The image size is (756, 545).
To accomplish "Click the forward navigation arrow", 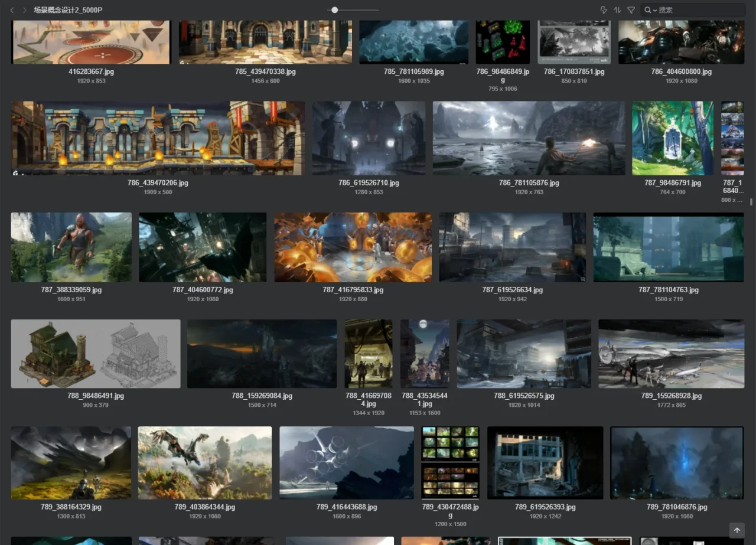I will point(24,10).
